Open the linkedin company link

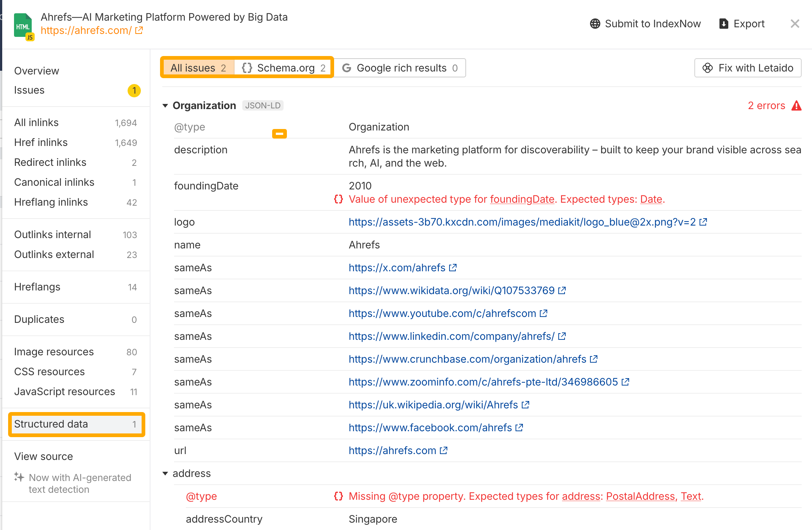click(x=451, y=336)
